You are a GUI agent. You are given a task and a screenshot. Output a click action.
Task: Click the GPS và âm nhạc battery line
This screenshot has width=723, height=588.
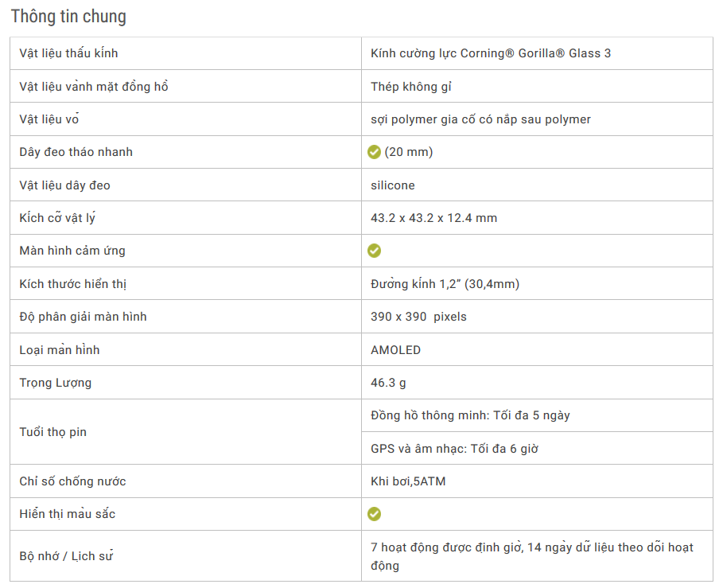(454, 449)
